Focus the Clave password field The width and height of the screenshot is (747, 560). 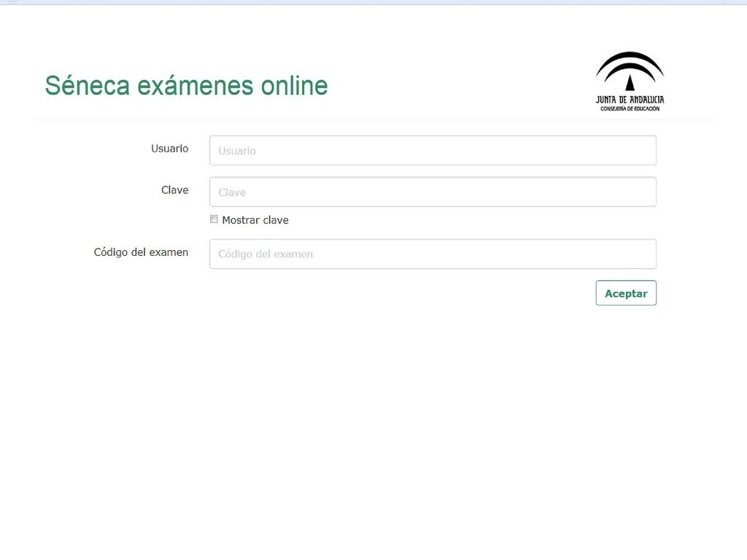(x=433, y=192)
